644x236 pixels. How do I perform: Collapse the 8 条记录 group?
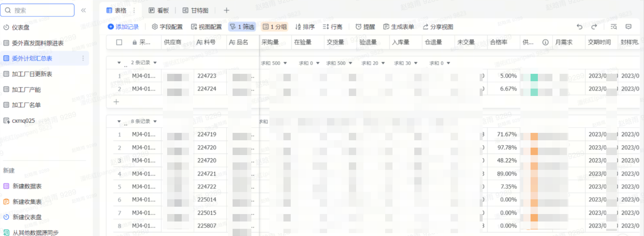pos(119,121)
